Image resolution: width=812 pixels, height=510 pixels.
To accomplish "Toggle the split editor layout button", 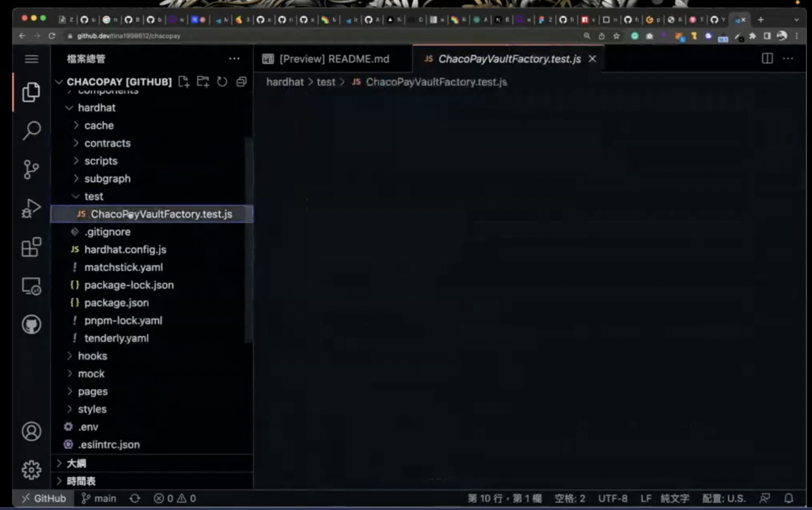I will click(767, 59).
